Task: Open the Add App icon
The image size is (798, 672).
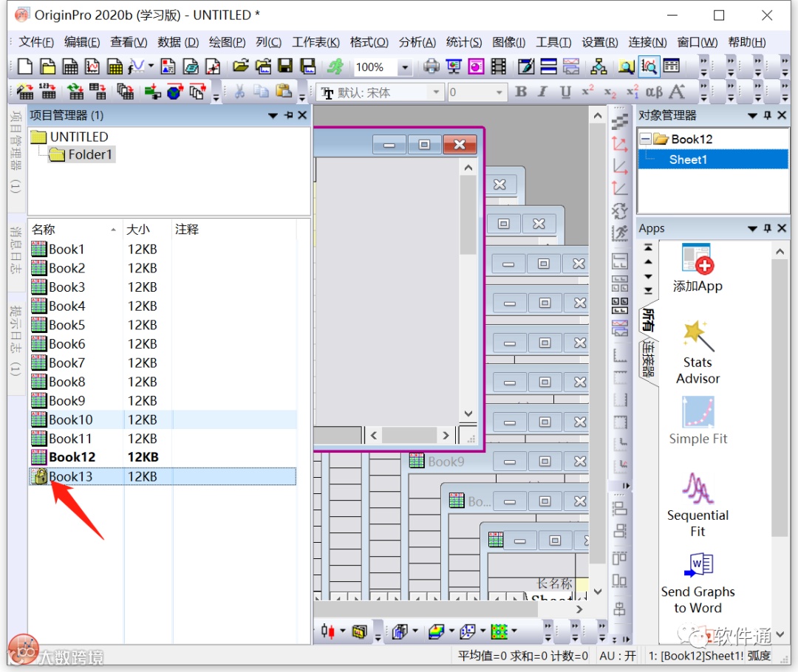Action: point(698,268)
